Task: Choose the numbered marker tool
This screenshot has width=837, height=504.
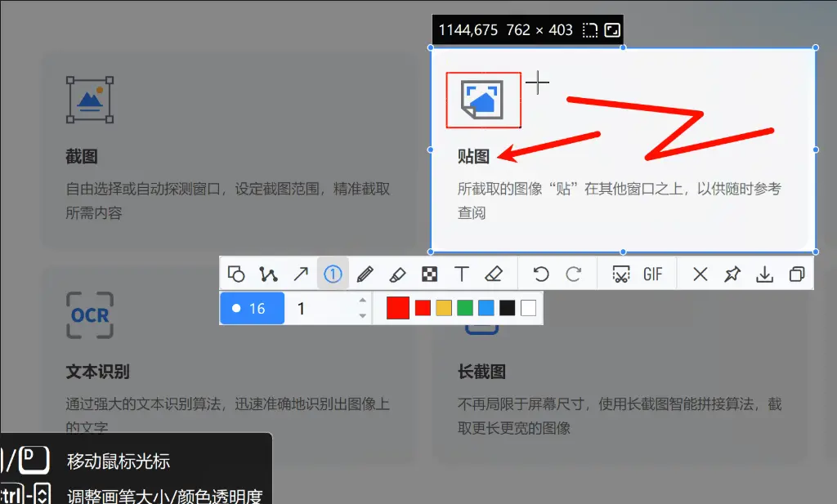Action: click(x=333, y=274)
